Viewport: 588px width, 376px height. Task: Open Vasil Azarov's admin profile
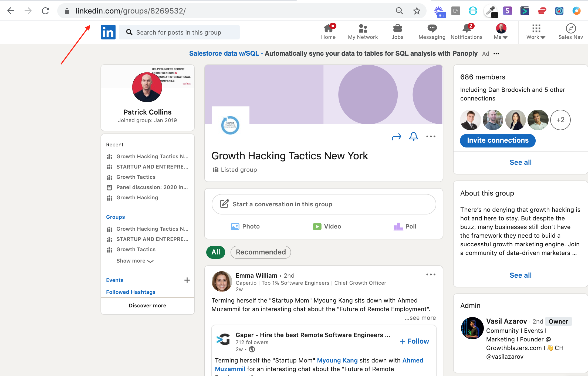[506, 321]
